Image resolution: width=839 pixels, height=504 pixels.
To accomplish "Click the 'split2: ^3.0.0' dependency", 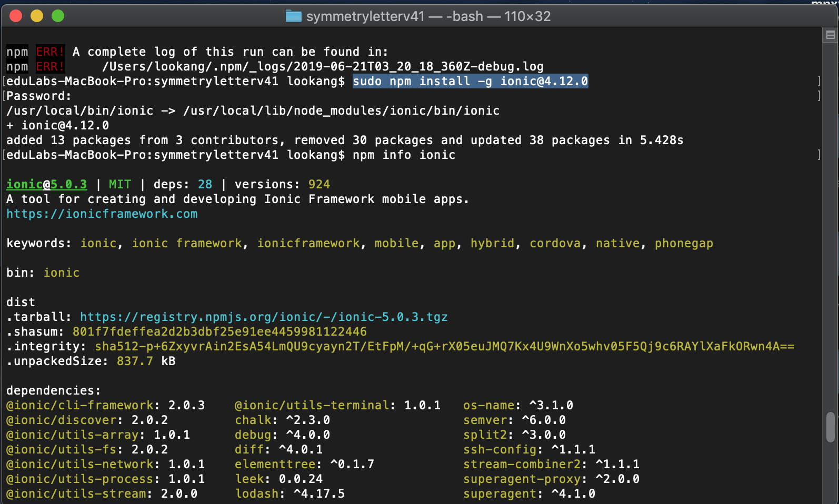I will pos(515,435).
